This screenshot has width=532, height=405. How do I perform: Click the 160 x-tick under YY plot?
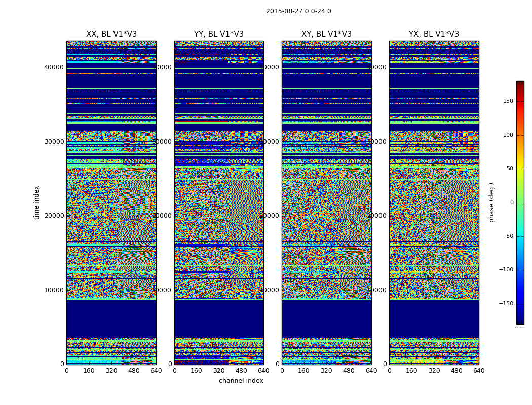197,371
